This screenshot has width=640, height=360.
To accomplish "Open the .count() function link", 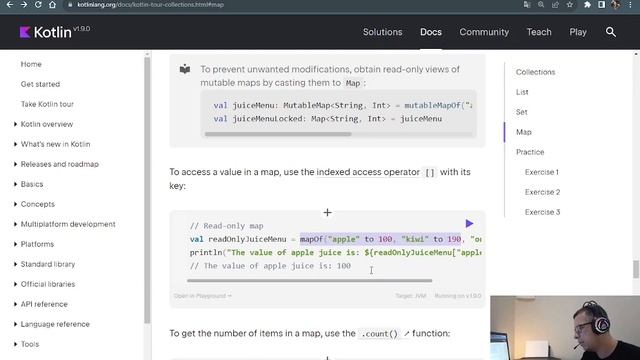I will pos(384,333).
